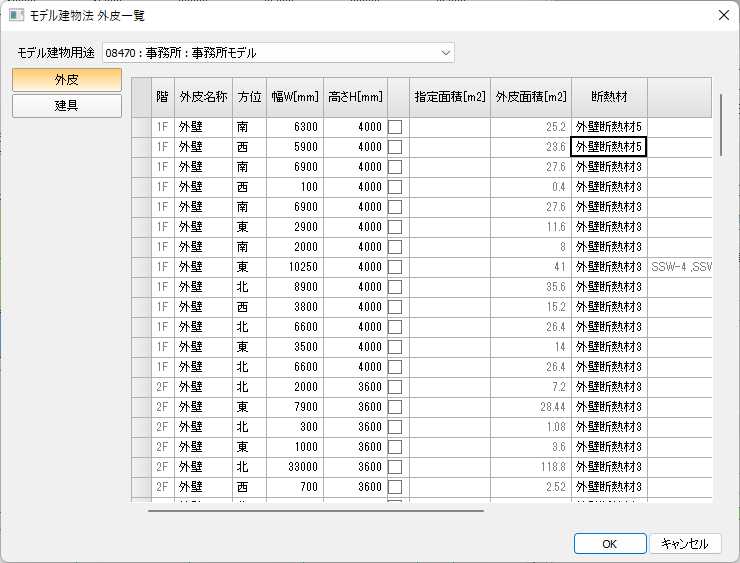Close the モデル建物法 外皮一覧 dialog
This screenshot has width=740, height=563.
pos(723,15)
